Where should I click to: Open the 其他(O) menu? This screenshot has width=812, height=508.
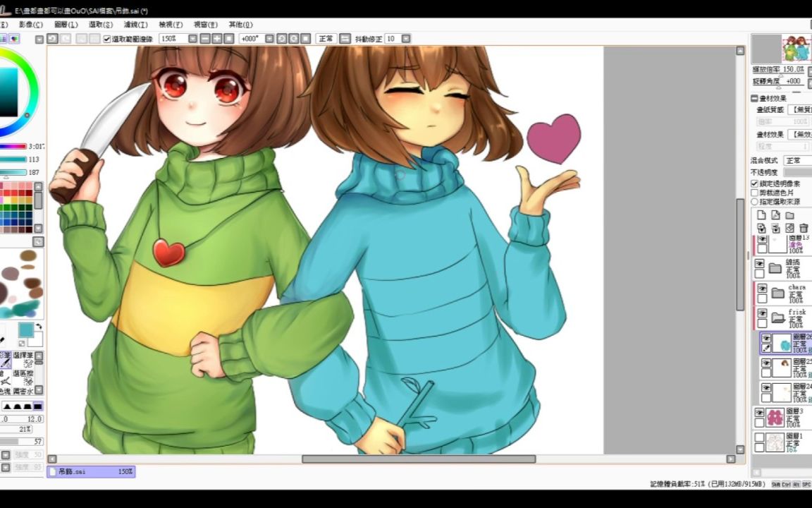(240, 25)
